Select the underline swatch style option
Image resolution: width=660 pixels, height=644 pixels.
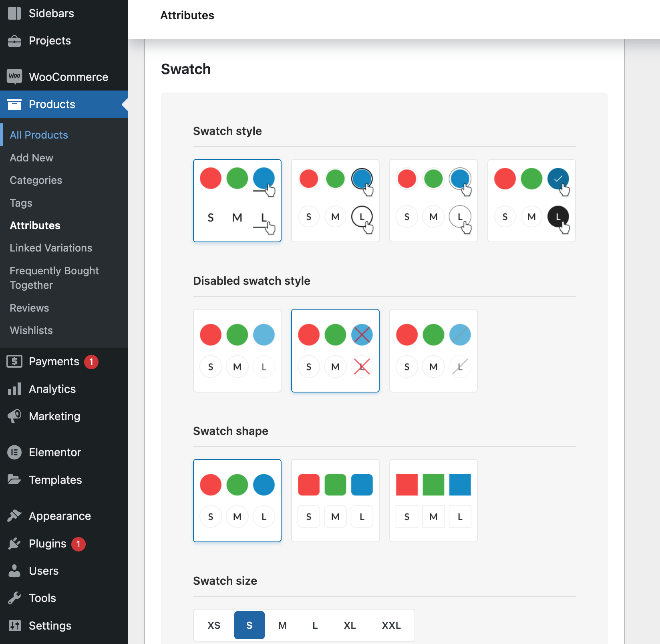[237, 201]
